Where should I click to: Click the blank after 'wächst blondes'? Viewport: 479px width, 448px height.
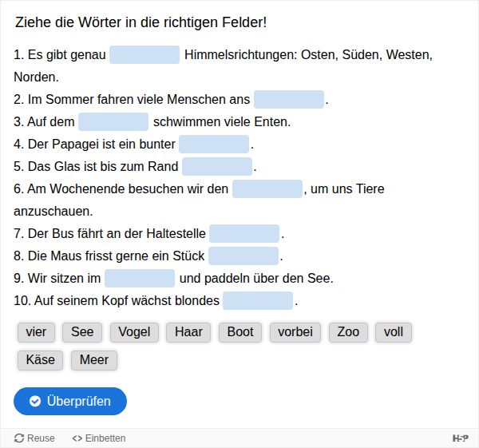pyautogui.click(x=258, y=301)
